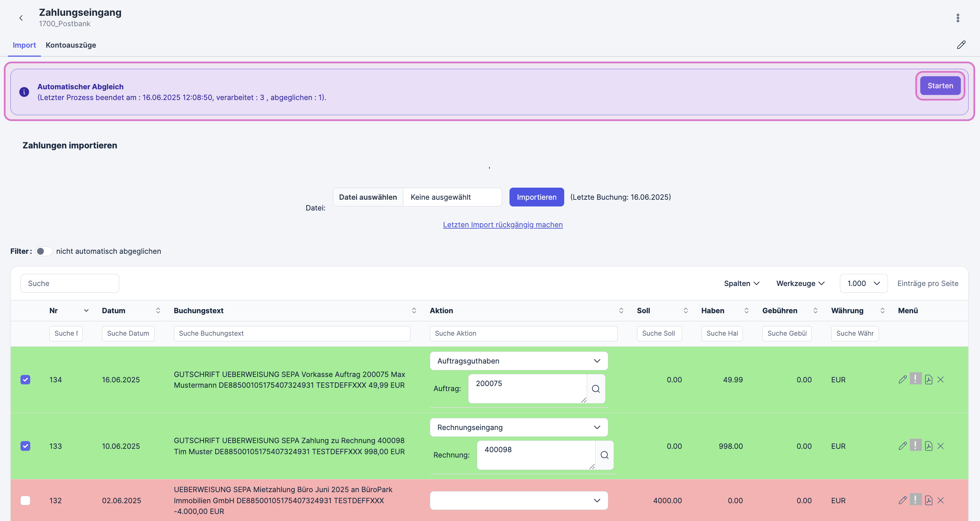Toggle the 'nicht automatisch abgeglichen' filter
The image size is (980, 521).
click(x=44, y=251)
